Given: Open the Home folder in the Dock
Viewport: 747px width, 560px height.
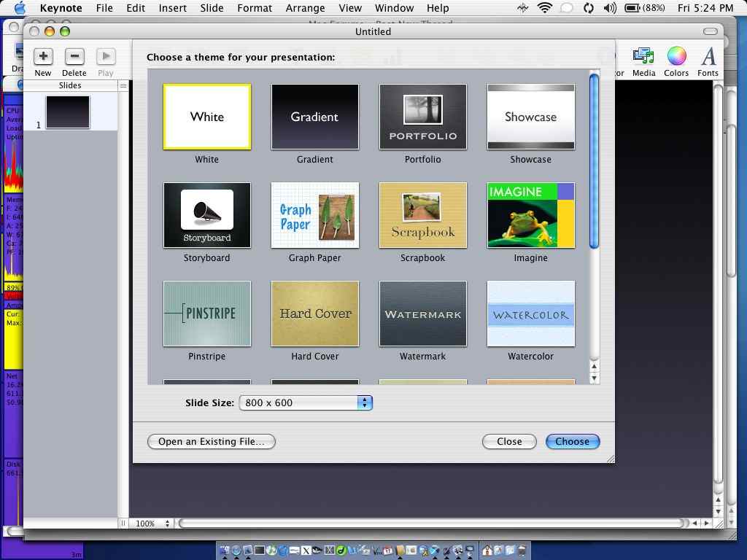Looking at the screenshot, I should point(487,551).
